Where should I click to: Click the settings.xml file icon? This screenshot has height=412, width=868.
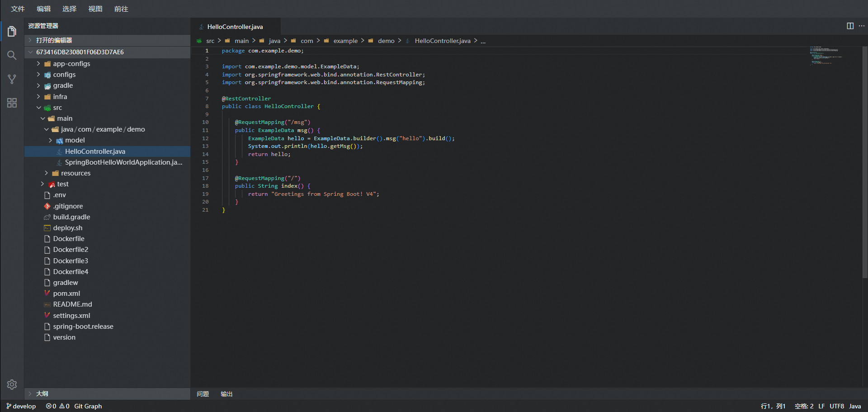(x=47, y=315)
